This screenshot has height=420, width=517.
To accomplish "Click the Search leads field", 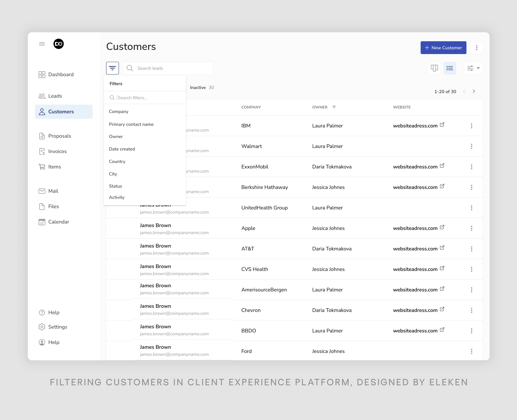I will point(168,68).
